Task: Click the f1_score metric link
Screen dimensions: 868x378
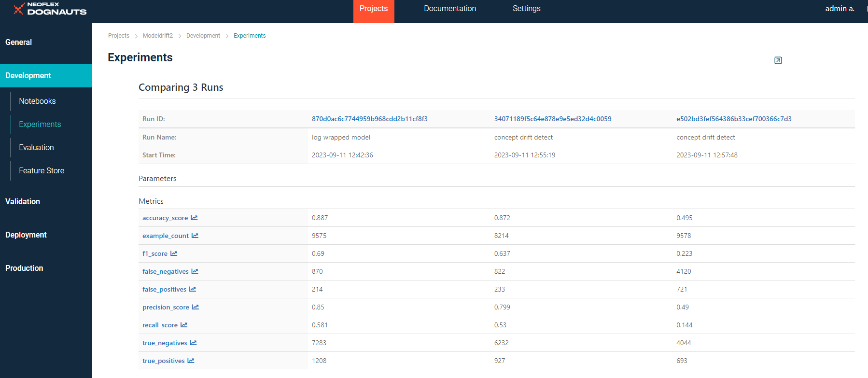Action: tap(155, 253)
